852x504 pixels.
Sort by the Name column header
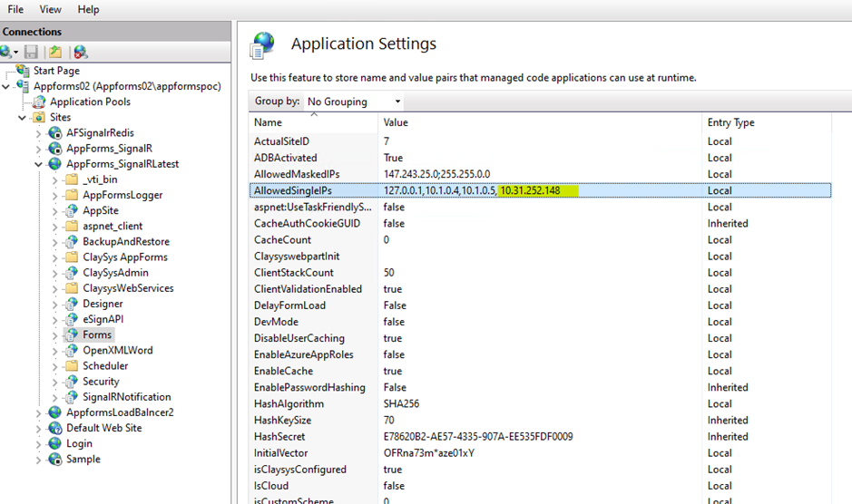click(269, 122)
